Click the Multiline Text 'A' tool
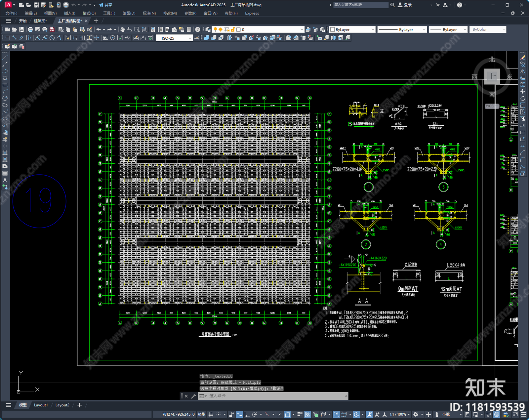Viewport: 529px width, 420px height. 5,180
